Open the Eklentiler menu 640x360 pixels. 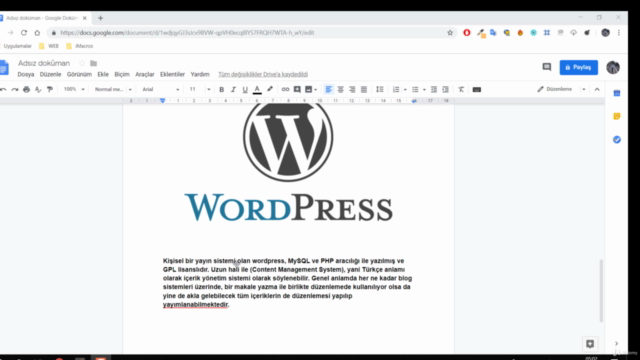(172, 74)
